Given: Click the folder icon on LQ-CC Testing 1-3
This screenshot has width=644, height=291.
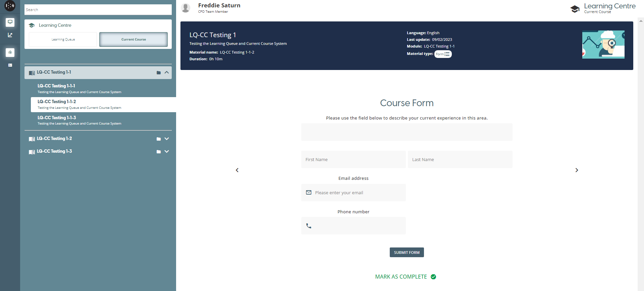Looking at the screenshot, I should tap(159, 152).
